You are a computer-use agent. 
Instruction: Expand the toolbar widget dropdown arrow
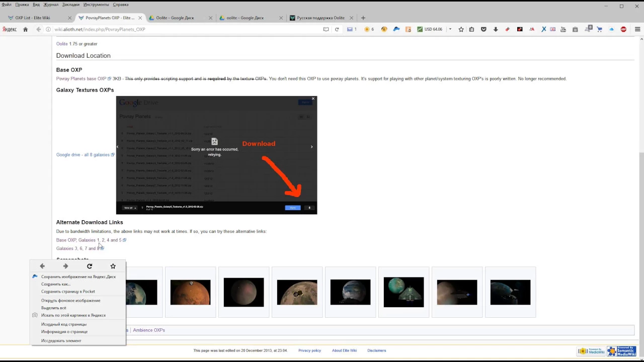click(450, 29)
